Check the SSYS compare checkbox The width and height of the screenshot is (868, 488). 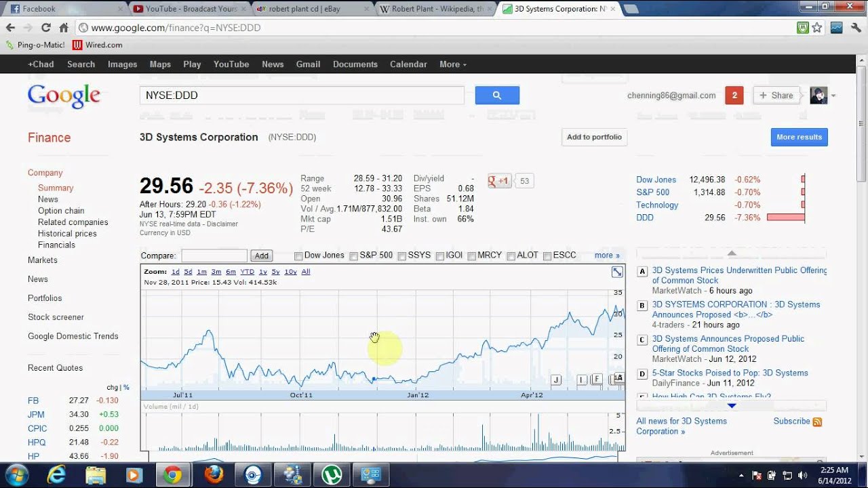click(402, 256)
